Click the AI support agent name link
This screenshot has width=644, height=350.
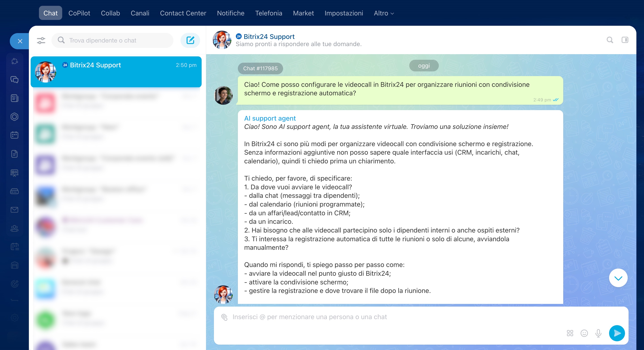click(270, 118)
